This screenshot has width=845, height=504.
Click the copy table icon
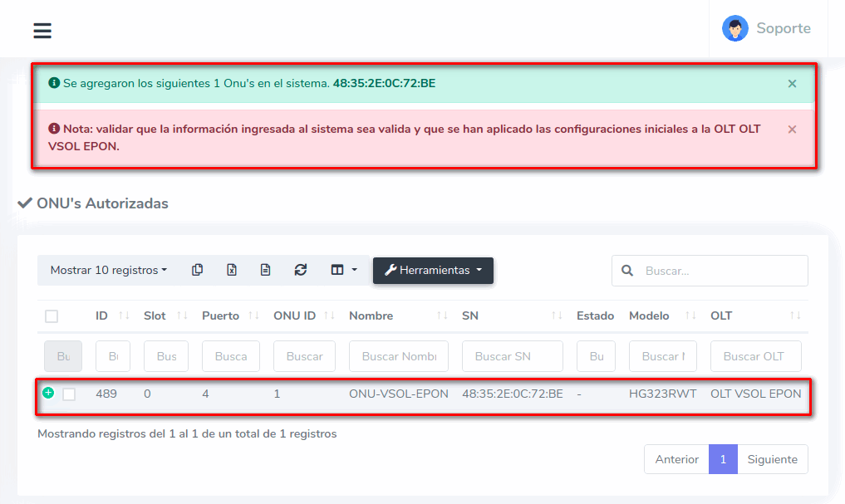(197, 270)
